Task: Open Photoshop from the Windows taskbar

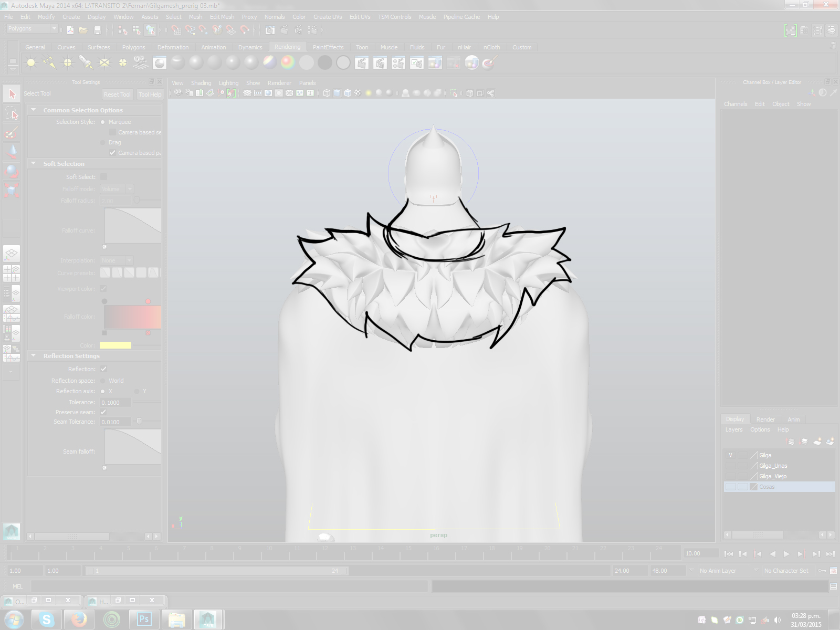Action: pos(144,619)
